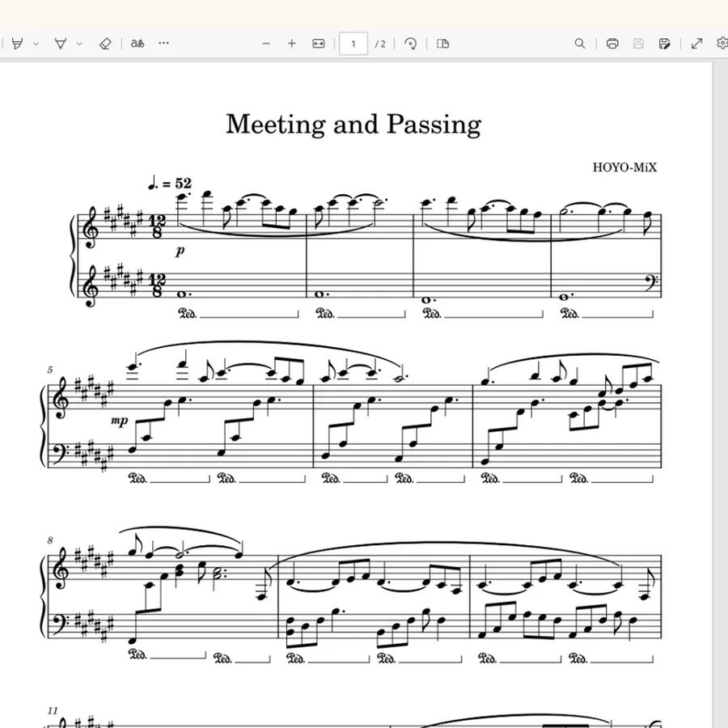Screen dimensions: 728x728
Task: Toggle the page view layout
Action: pos(443,44)
